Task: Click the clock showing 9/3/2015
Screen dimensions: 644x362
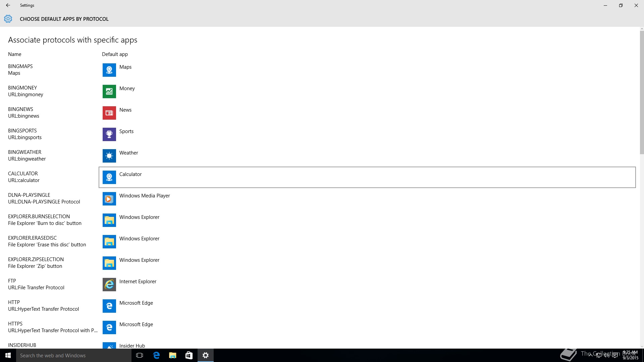Action: [x=630, y=355]
